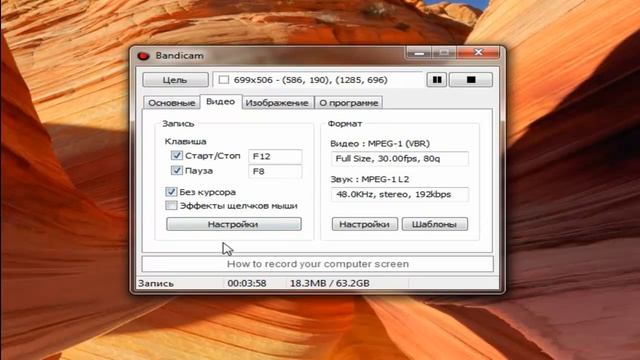Uncheck the Пауза hotkey checkbox
The width and height of the screenshot is (640, 360).
click(176, 170)
